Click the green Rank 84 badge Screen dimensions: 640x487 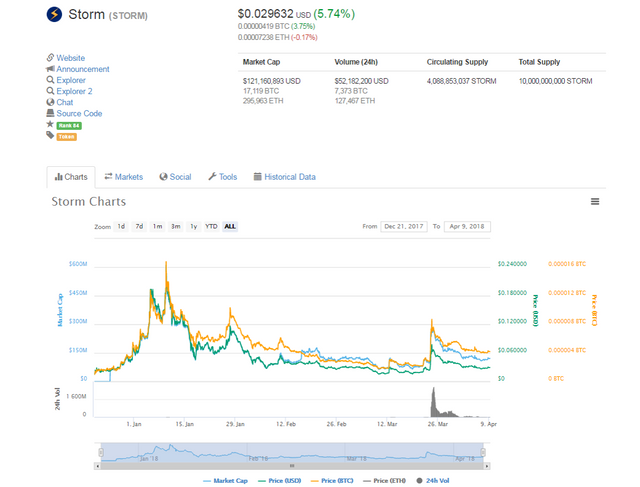[x=69, y=125]
